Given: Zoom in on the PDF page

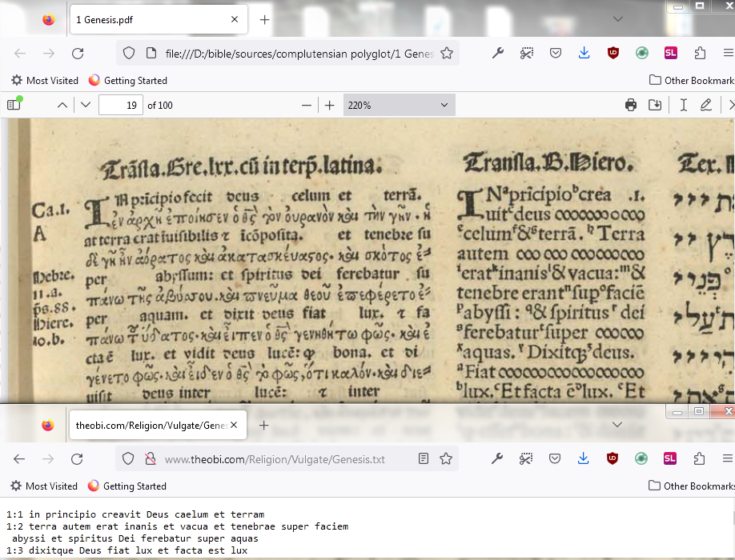Looking at the screenshot, I should (329, 105).
